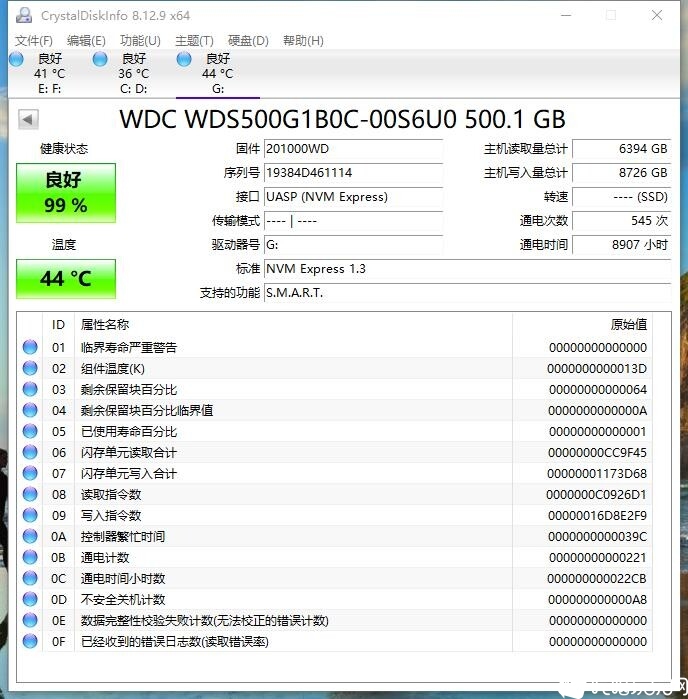Click the 良好 99 % health status button

click(66, 193)
